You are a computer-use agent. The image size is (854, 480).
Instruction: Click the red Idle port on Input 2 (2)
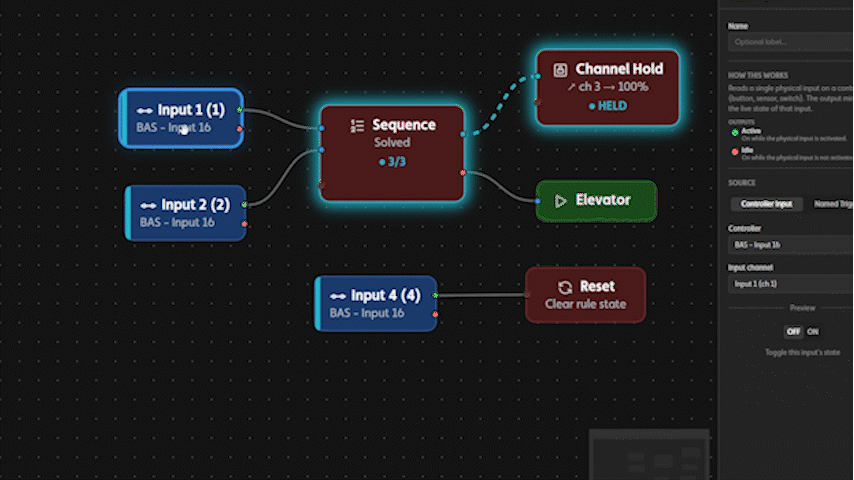tap(245, 224)
